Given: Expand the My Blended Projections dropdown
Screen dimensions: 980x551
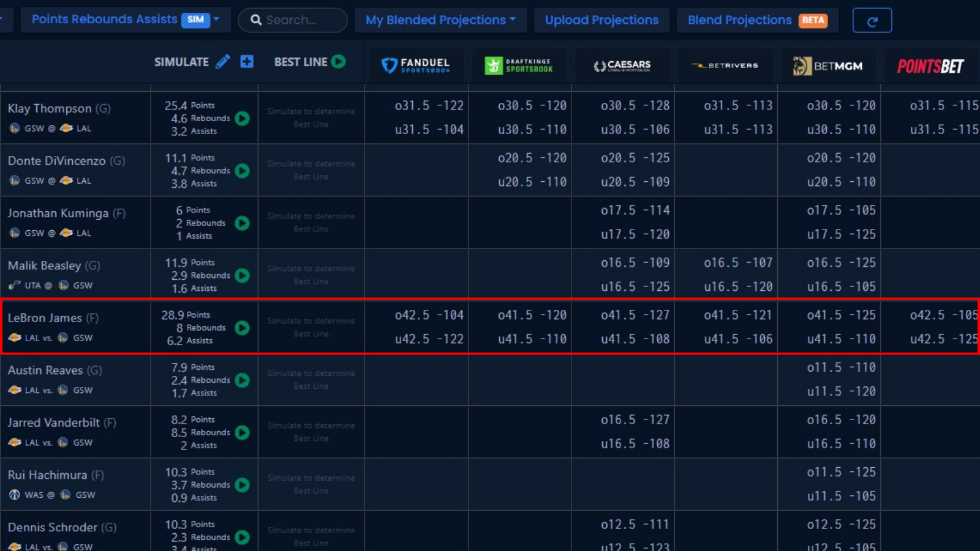Looking at the screenshot, I should pos(440,20).
